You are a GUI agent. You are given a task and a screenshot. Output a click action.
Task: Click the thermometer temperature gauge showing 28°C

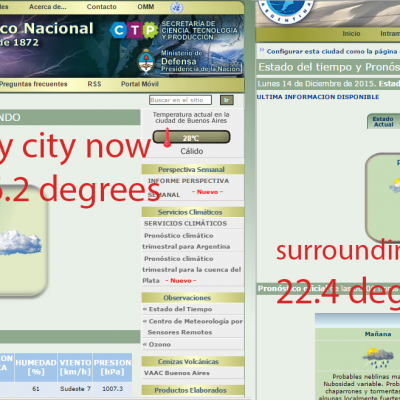click(x=191, y=137)
